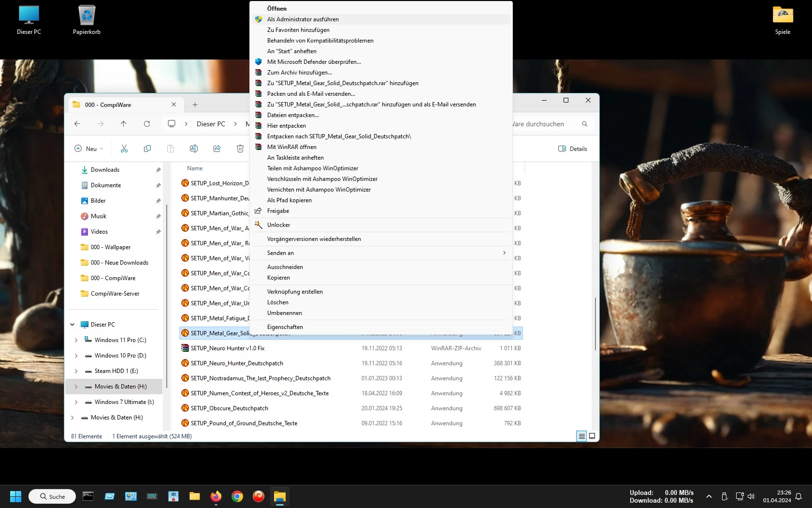Open the volume speaker icon in system tray
The height and width of the screenshot is (508, 812).
[751, 496]
